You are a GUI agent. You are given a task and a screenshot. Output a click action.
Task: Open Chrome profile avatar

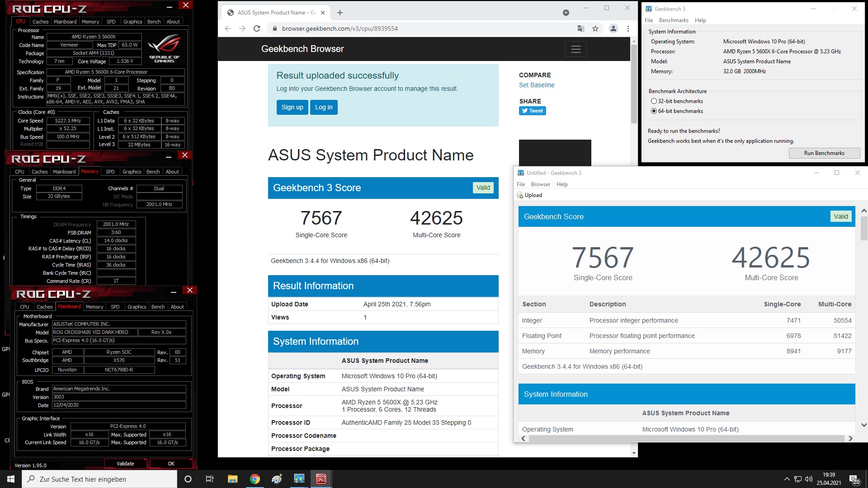click(613, 28)
